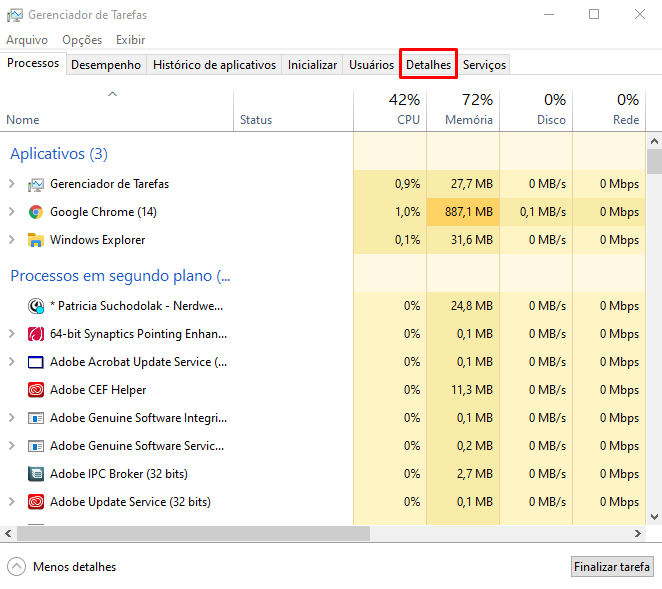This screenshot has width=662, height=589.
Task: Click the vertical scrollbar thumb
Action: [654, 162]
